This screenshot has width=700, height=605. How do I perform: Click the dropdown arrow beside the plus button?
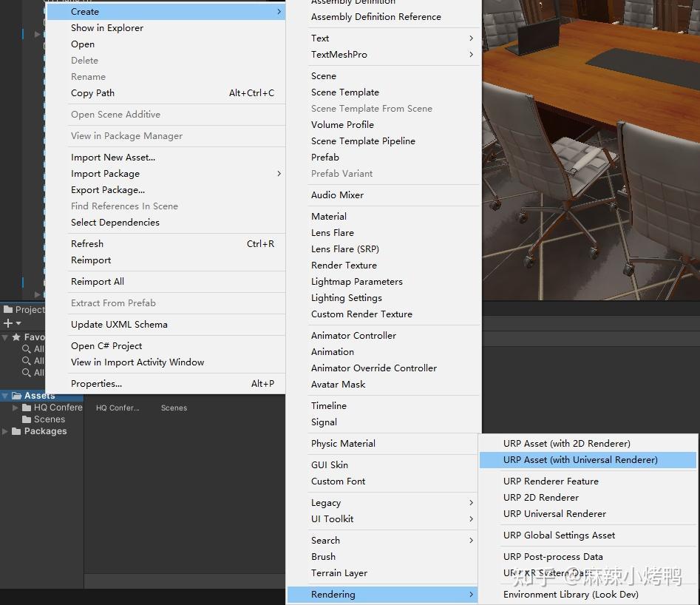[18, 322]
